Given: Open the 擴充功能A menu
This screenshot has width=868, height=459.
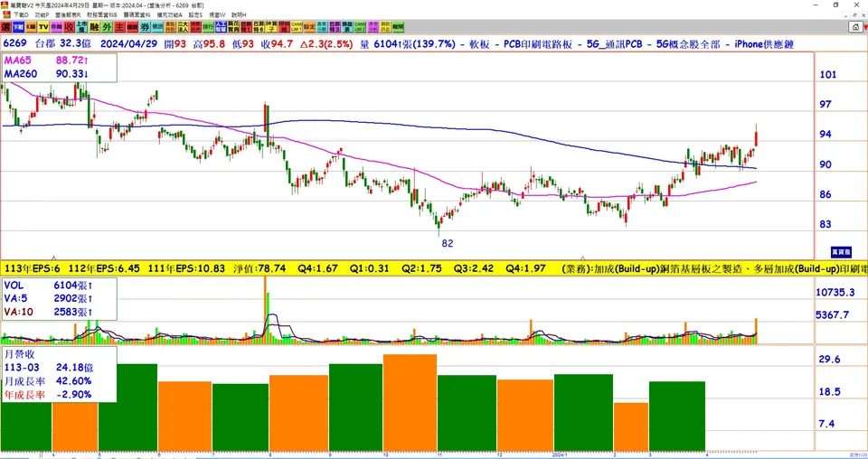Looking at the screenshot, I should coord(170,15).
